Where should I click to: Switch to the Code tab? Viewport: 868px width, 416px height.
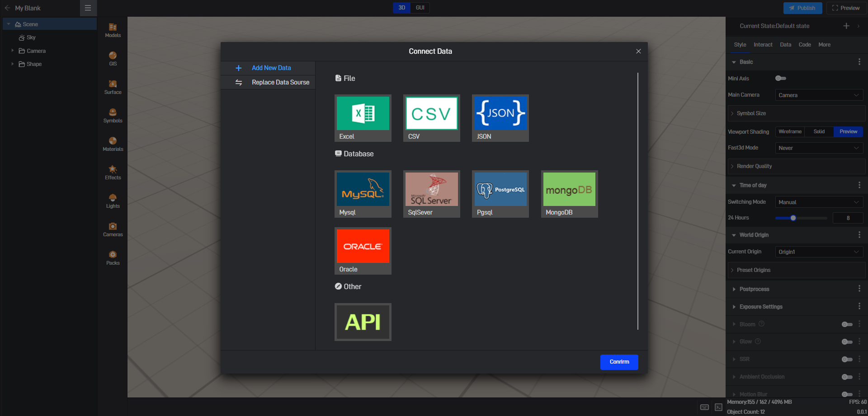(805, 45)
